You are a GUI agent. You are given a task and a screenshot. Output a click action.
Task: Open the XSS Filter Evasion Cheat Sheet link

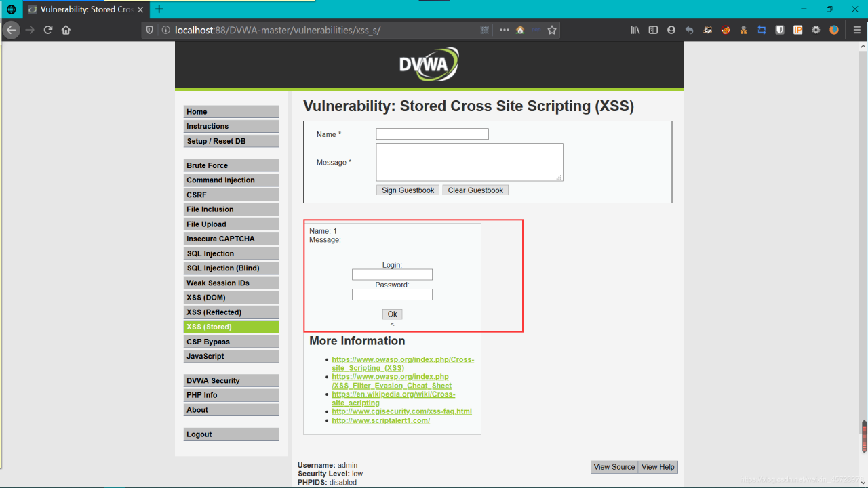pos(391,381)
